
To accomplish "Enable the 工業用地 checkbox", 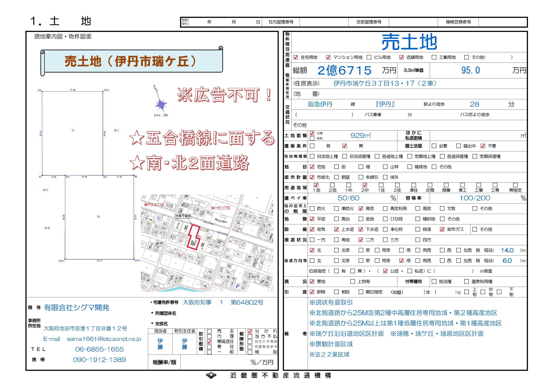I will pos(434,58).
